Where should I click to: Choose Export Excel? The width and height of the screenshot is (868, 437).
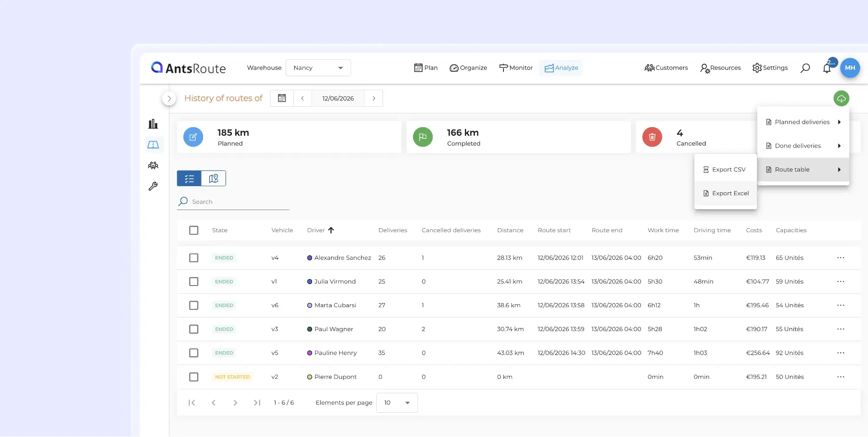coord(726,194)
